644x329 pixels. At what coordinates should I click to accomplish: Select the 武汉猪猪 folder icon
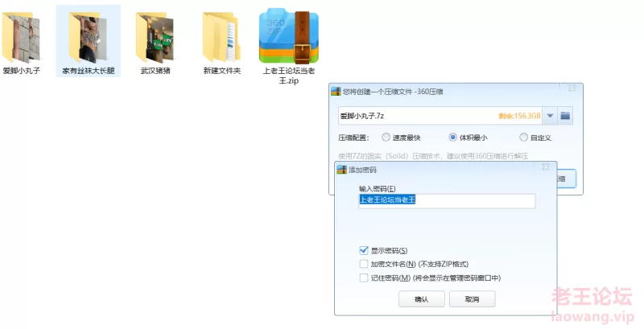coord(155,38)
